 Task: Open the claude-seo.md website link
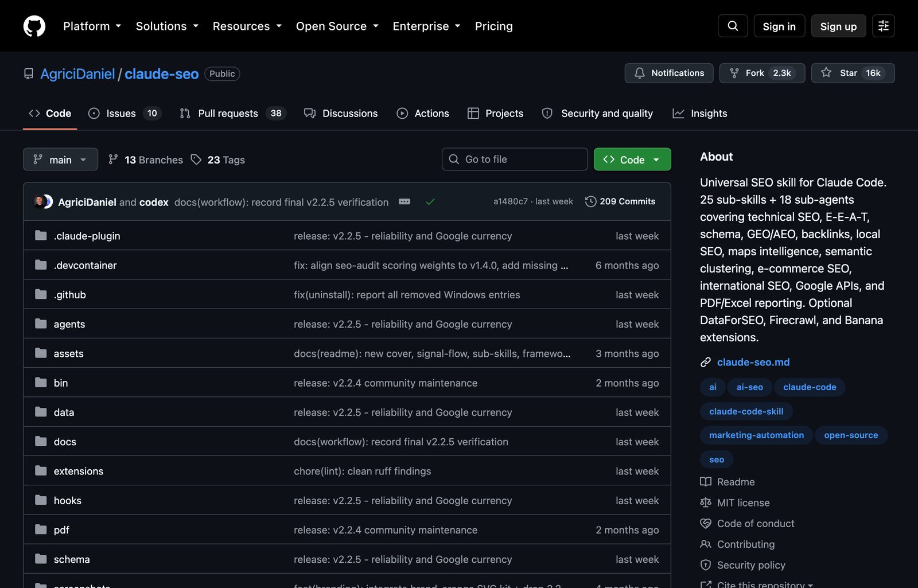pyautogui.click(x=753, y=362)
